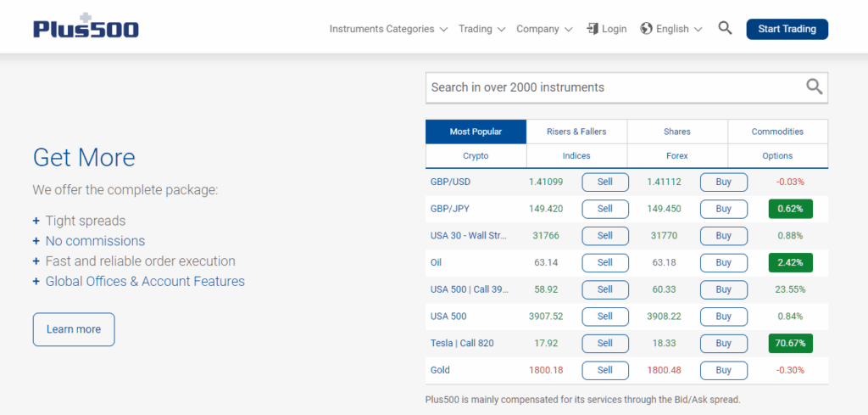Open English language selector chevron
Viewport: 868px width, 415px height.
698,30
